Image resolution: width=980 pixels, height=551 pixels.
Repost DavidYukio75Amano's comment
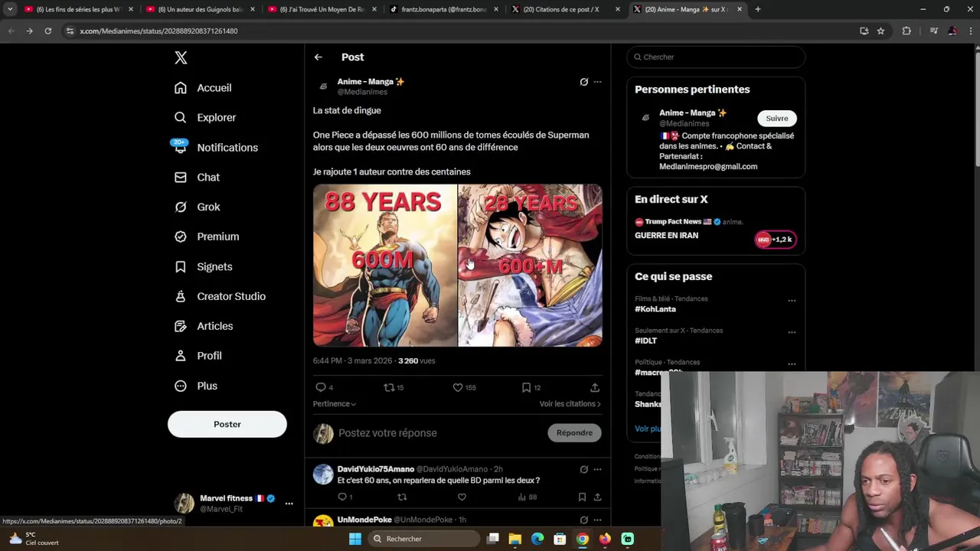click(x=402, y=497)
